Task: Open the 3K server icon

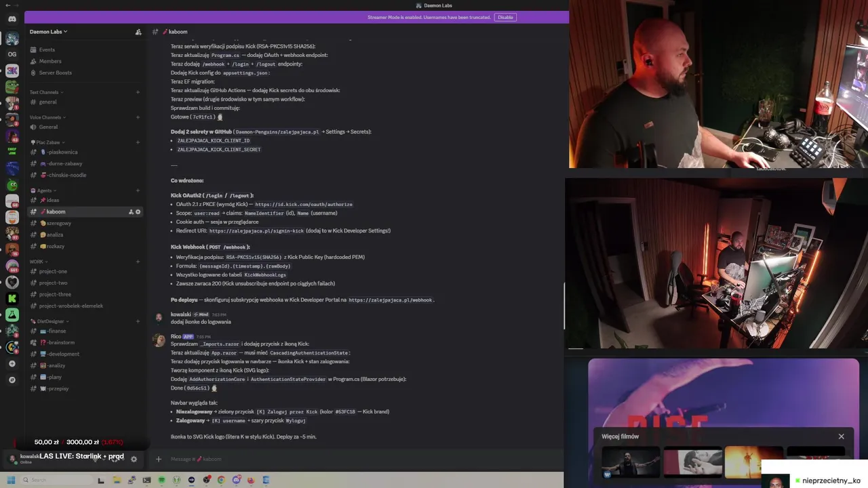Action: pos(12,70)
